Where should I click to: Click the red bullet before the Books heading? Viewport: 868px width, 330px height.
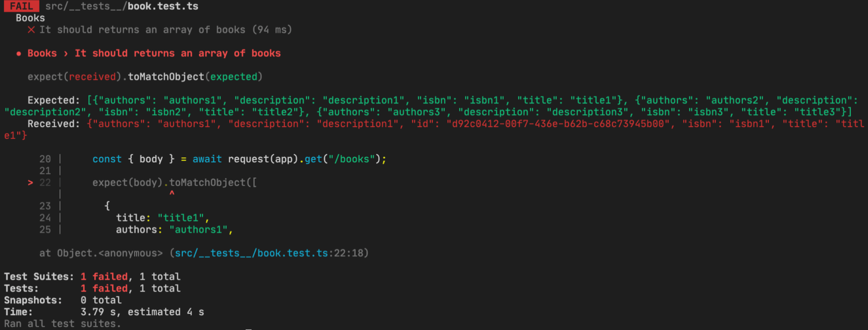18,54
